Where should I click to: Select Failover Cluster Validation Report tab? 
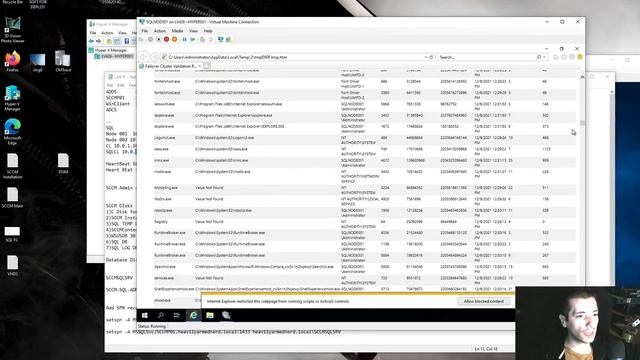coord(170,66)
